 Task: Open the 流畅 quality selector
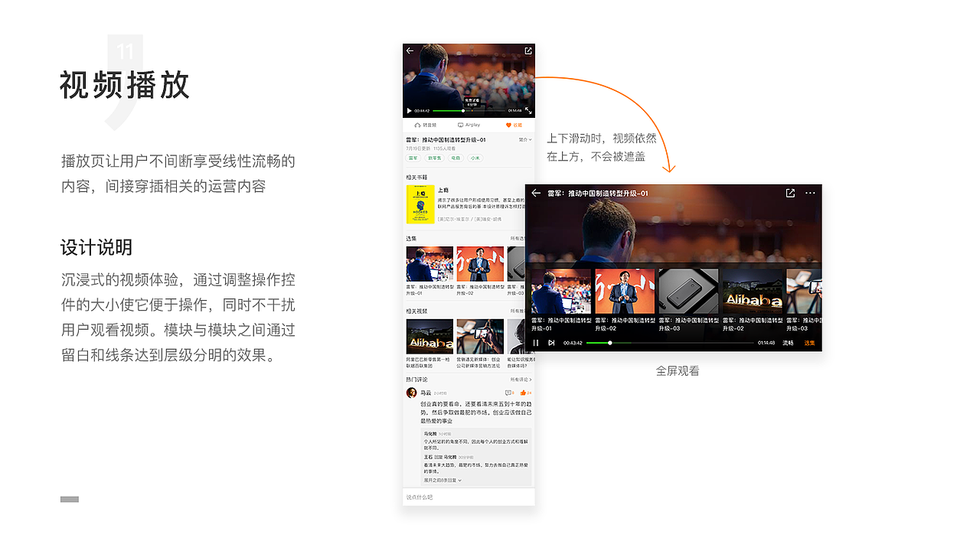(x=788, y=343)
